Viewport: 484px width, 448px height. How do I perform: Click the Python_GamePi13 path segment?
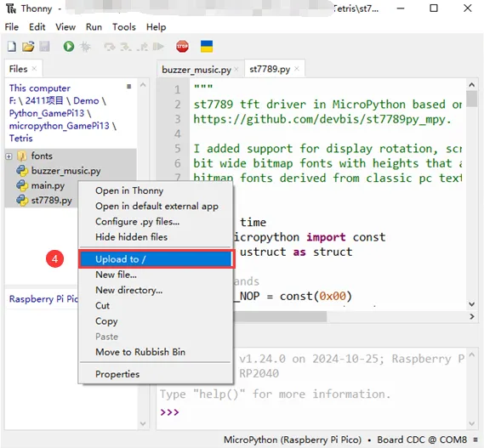tap(47, 113)
